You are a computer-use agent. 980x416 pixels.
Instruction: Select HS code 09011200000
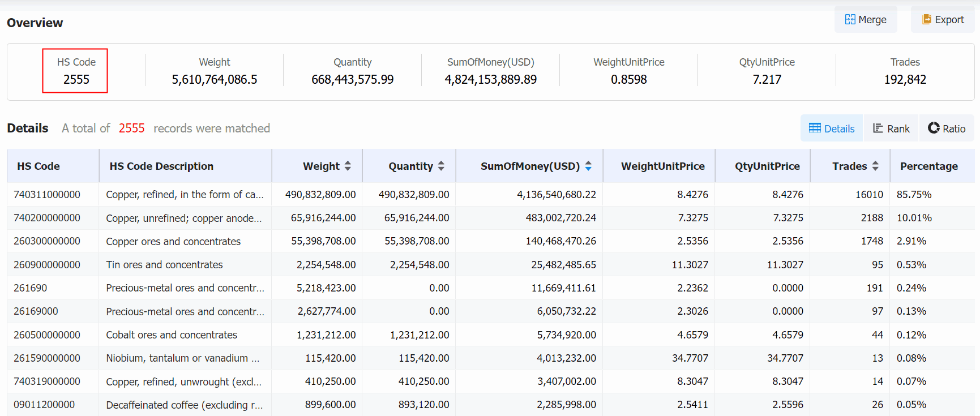point(44,405)
